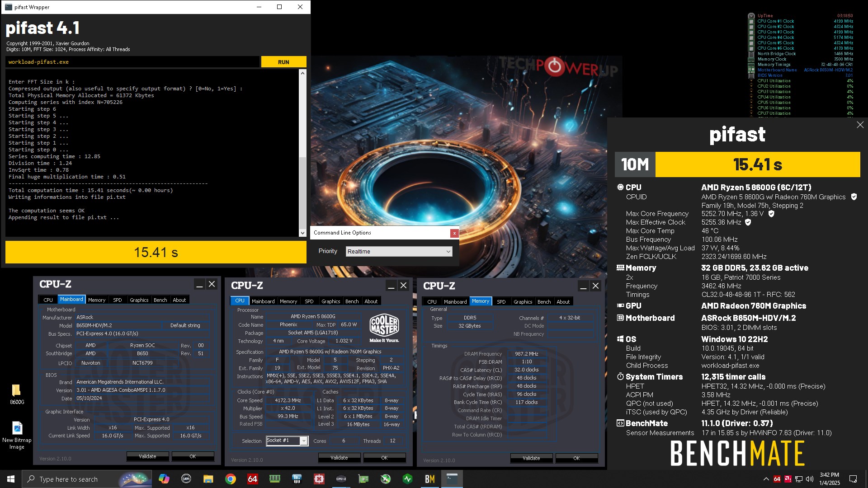868x488 pixels.
Task: Show hidden system tray icons
Action: click(766, 479)
